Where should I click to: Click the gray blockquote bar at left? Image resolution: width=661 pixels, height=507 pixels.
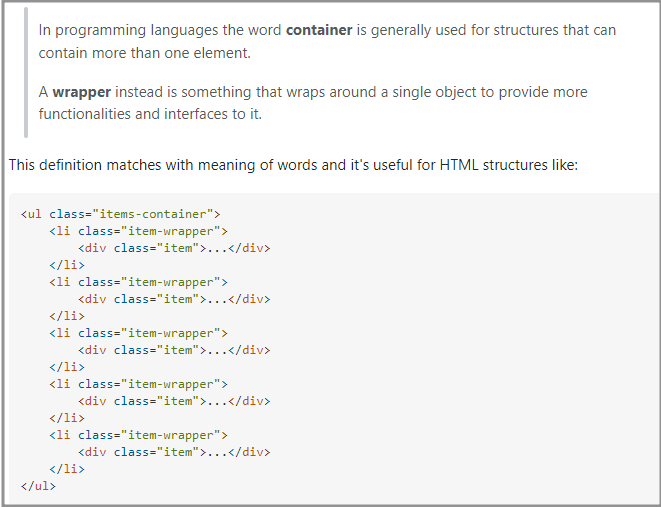(26, 70)
